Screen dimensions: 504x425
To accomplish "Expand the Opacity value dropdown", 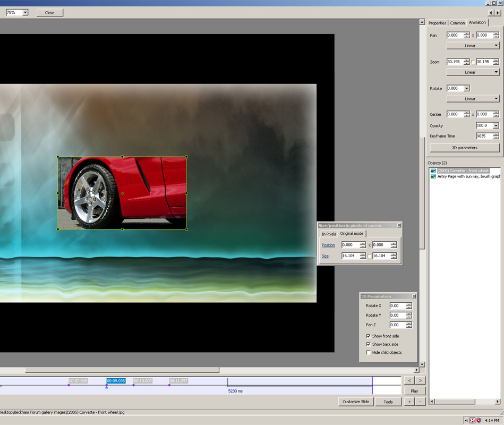I will pyautogui.click(x=496, y=125).
